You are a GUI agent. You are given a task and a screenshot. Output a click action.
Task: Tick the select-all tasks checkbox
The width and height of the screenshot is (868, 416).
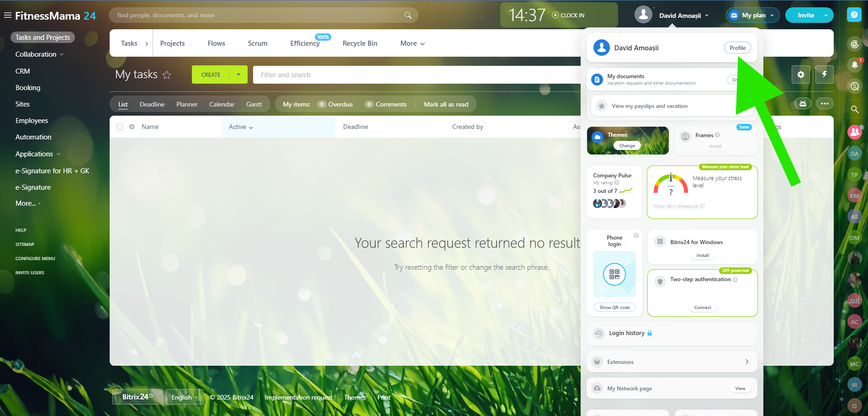(120, 127)
